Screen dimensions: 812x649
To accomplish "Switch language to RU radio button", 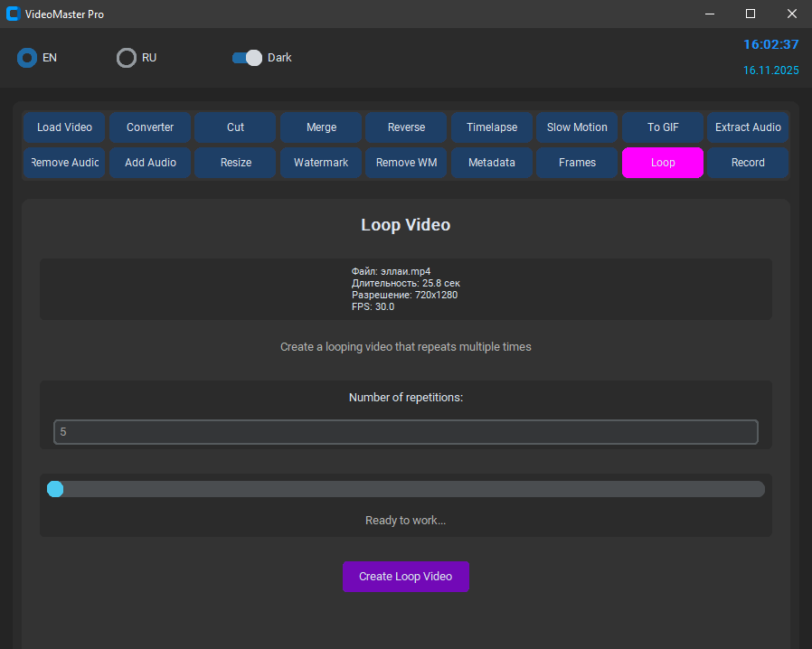I will [127, 58].
